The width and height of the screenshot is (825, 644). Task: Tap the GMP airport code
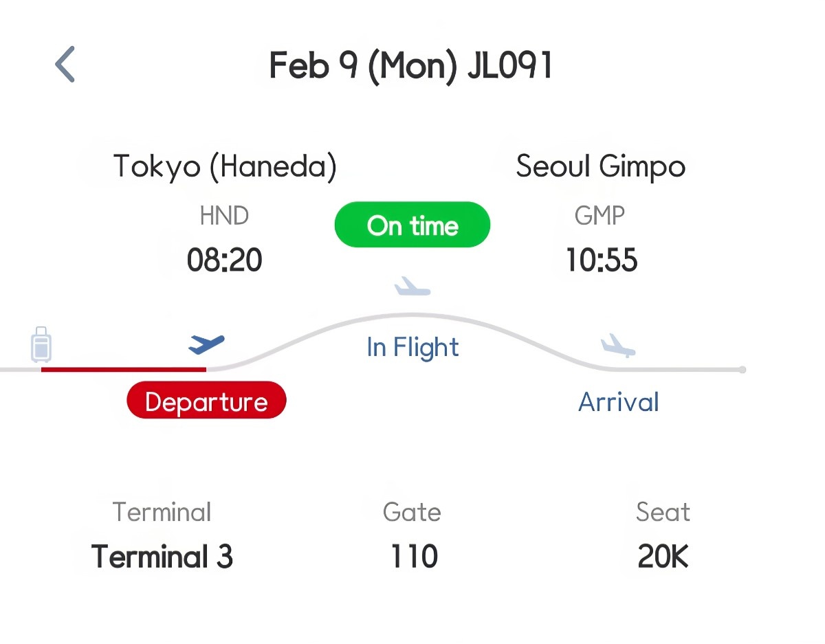click(599, 215)
